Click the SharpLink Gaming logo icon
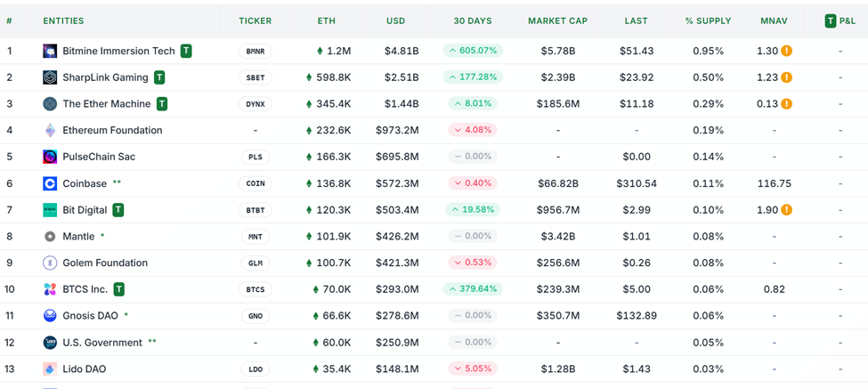The image size is (868, 389). 50,77
